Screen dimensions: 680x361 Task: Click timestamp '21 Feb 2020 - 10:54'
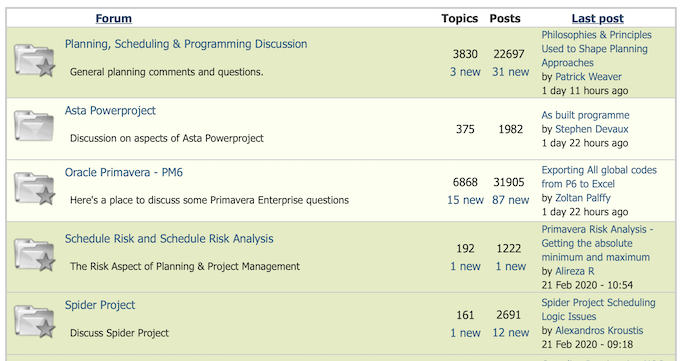587,285
